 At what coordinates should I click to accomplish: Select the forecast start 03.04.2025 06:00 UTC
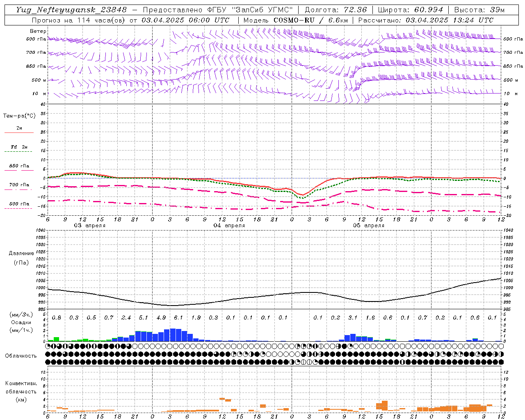[185, 20]
